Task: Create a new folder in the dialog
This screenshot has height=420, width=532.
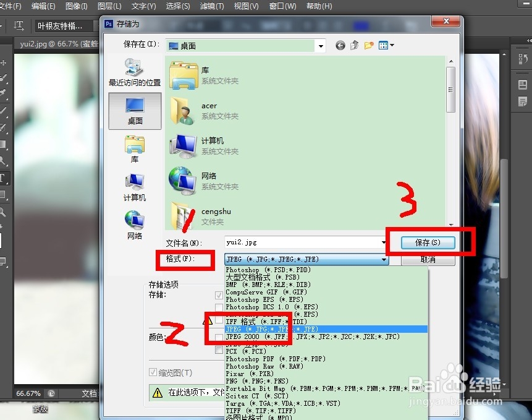Action: (x=369, y=45)
